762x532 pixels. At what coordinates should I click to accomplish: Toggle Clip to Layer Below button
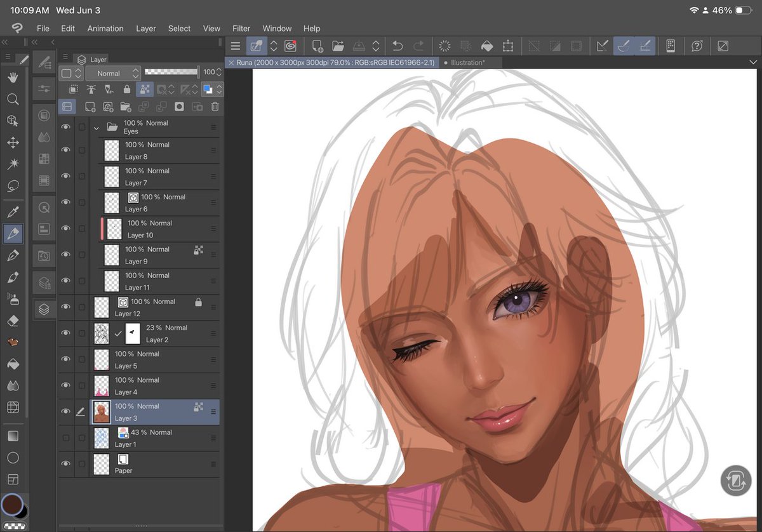point(74,90)
